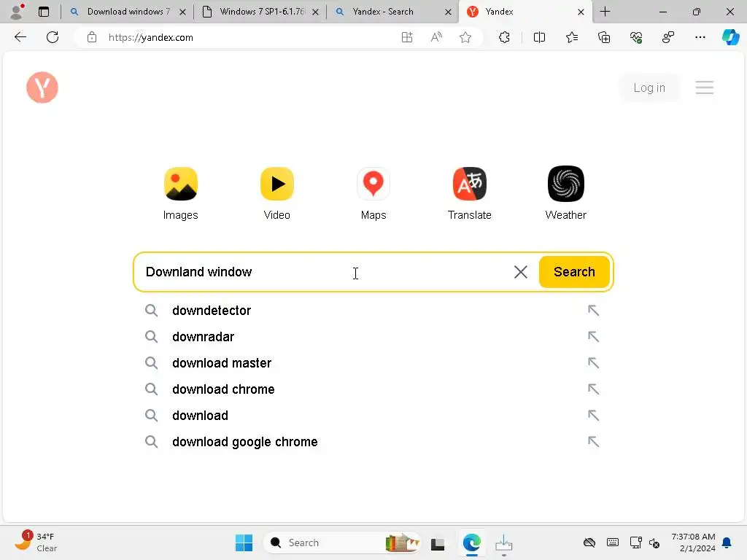The width and height of the screenshot is (747, 560).
Task: Close the Yandex - Search tab
Action: pyautogui.click(x=448, y=12)
